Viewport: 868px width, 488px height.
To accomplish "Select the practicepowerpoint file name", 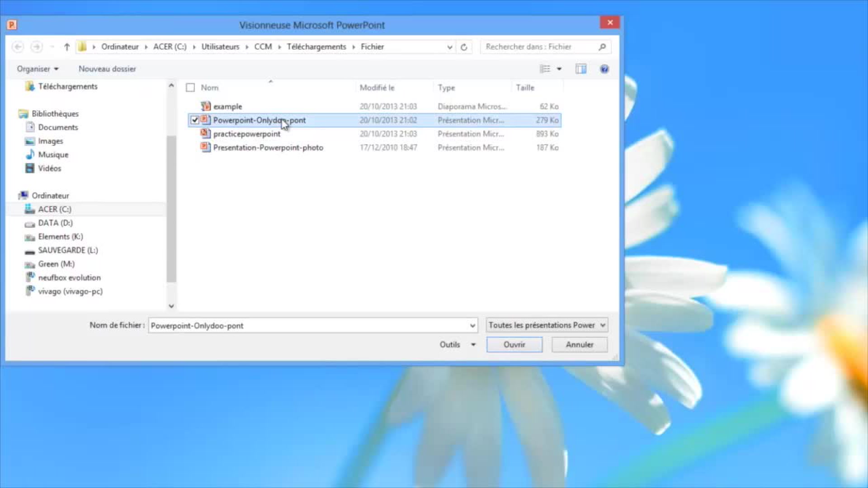I will coord(247,134).
